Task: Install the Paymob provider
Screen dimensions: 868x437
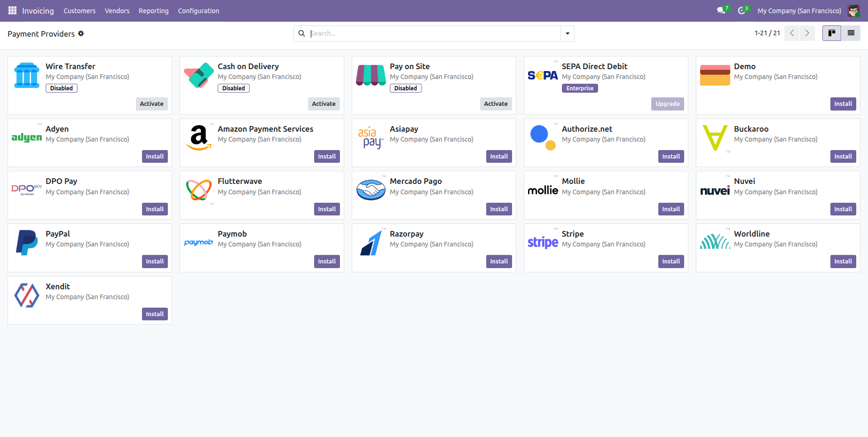Action: [x=327, y=262]
